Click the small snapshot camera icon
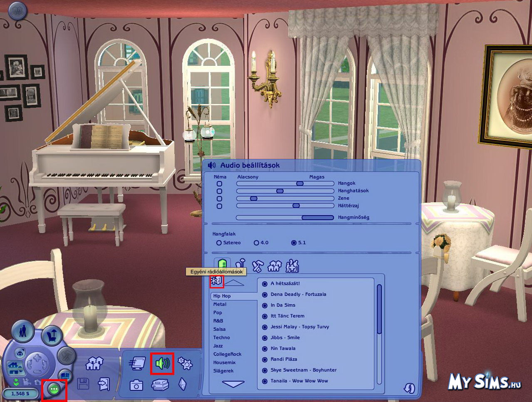 [x=37, y=382]
